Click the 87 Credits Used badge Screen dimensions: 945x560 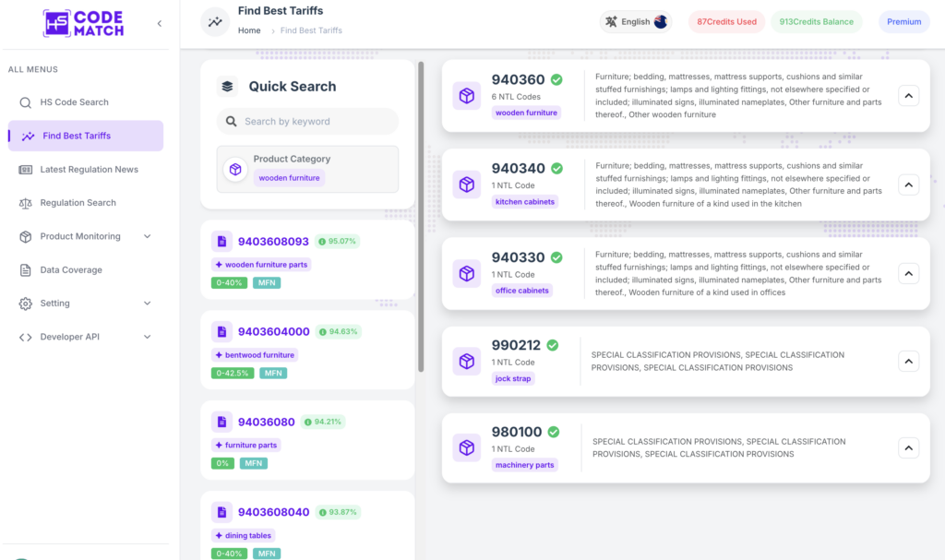(726, 22)
